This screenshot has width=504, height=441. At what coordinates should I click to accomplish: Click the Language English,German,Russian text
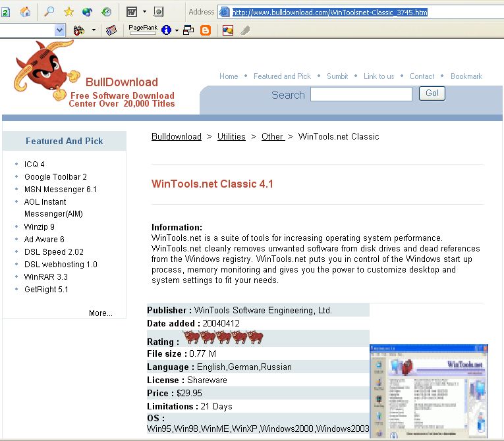pos(219,367)
